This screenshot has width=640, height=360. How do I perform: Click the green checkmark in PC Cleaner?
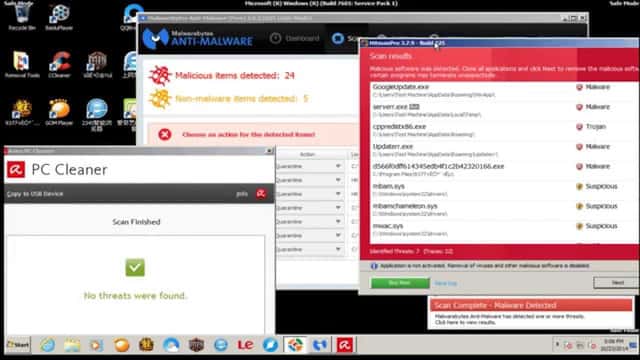(135, 268)
